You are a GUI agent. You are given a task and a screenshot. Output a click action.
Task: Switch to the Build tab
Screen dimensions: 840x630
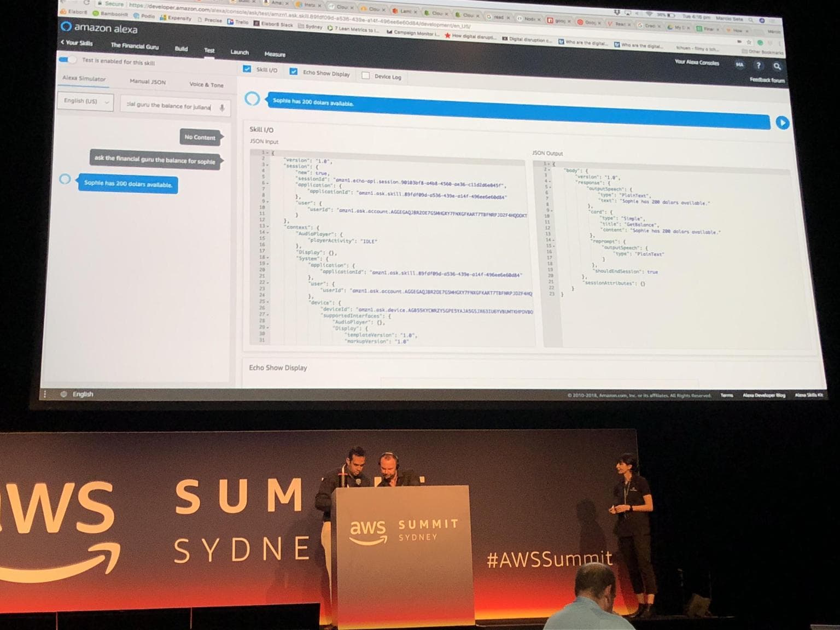tap(181, 49)
